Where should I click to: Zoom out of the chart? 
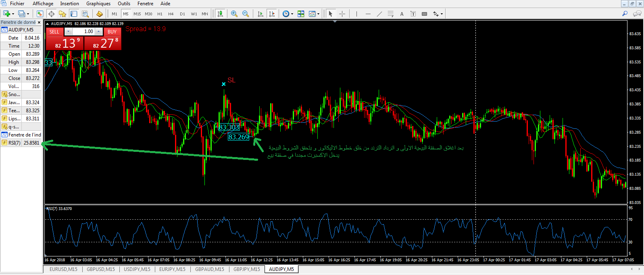245,14
